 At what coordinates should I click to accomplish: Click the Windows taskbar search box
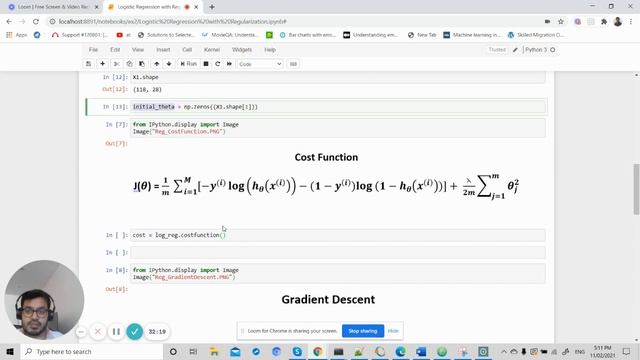92,351
